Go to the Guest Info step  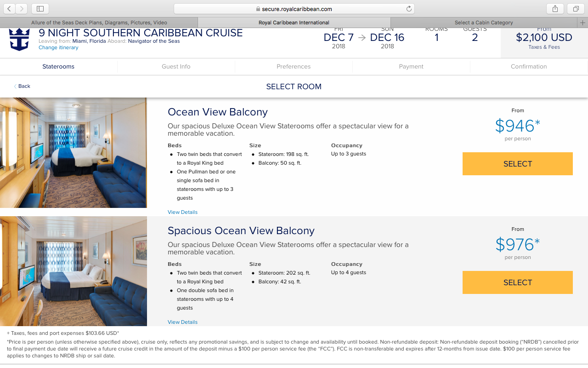coord(176,67)
